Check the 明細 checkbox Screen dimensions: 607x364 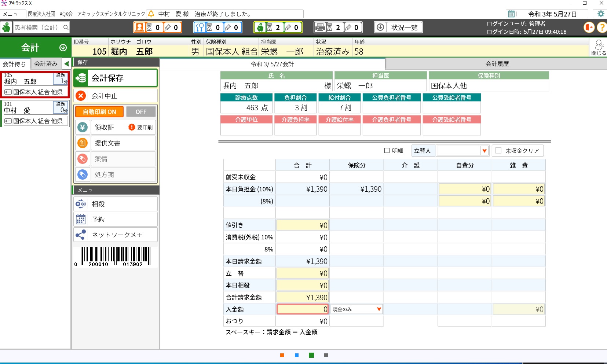coord(387,150)
